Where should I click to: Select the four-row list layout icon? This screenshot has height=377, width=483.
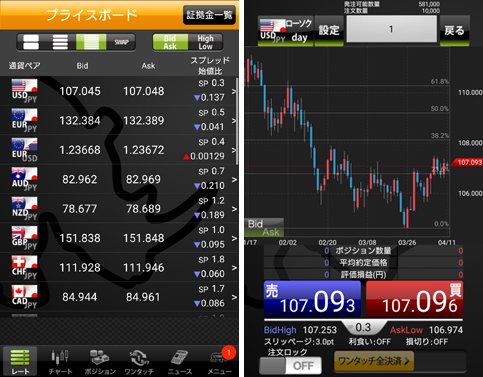[60, 42]
